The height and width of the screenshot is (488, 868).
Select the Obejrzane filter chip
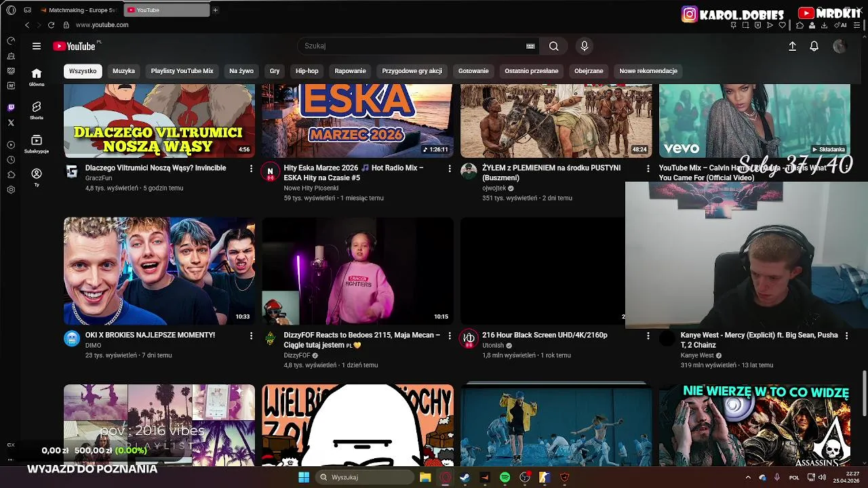[x=589, y=71]
